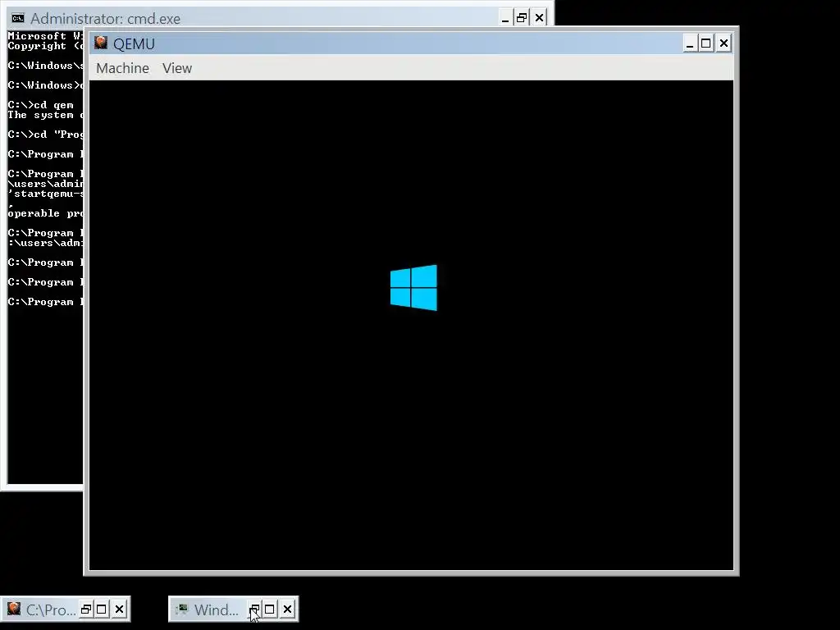Click the minimized C:\Pro... window icon
Viewport: 840px width, 630px height.
(14, 609)
